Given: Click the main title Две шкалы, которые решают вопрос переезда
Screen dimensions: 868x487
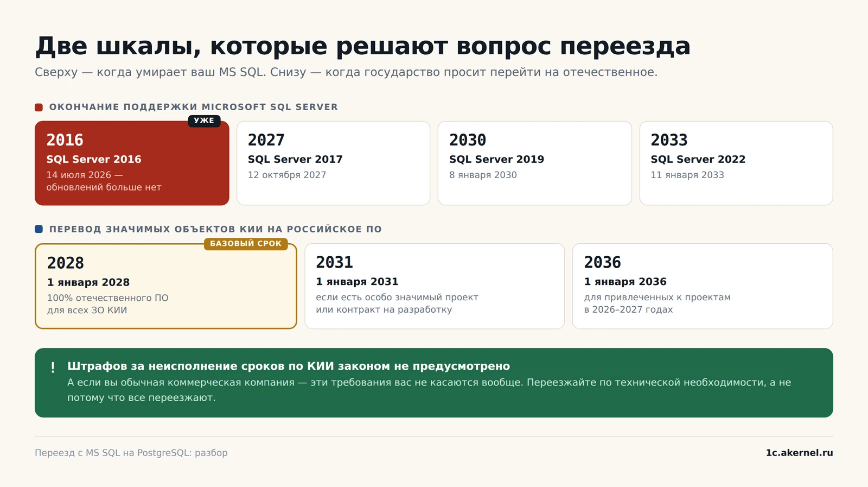Looking at the screenshot, I should [363, 46].
